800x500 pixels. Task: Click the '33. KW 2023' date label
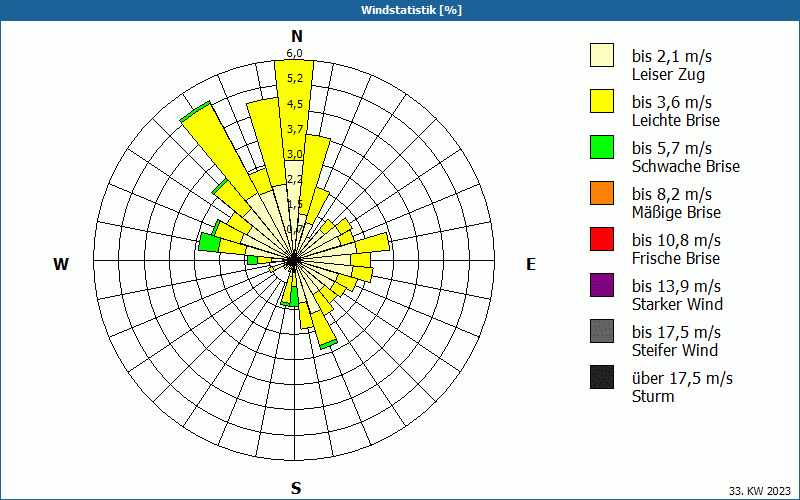(760, 491)
